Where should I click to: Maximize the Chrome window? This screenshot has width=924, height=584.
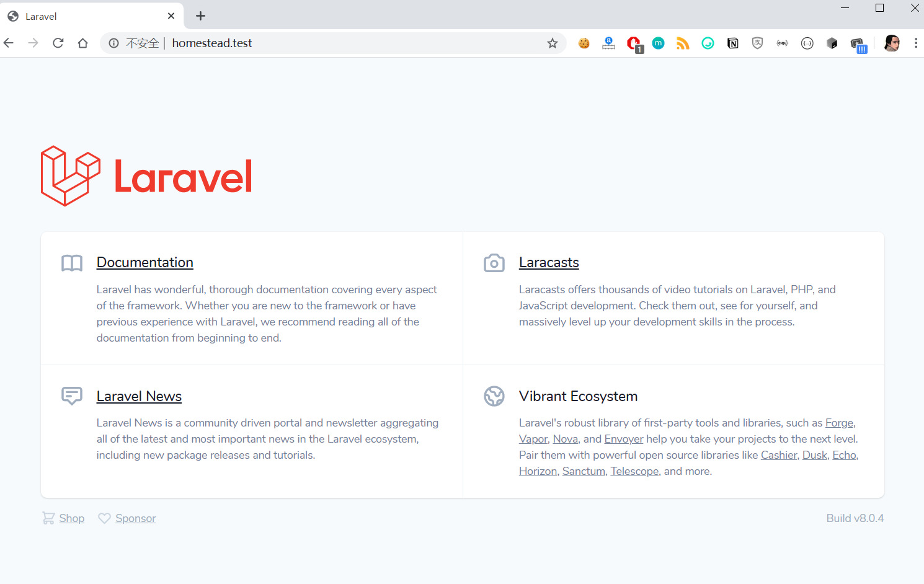[879, 8]
